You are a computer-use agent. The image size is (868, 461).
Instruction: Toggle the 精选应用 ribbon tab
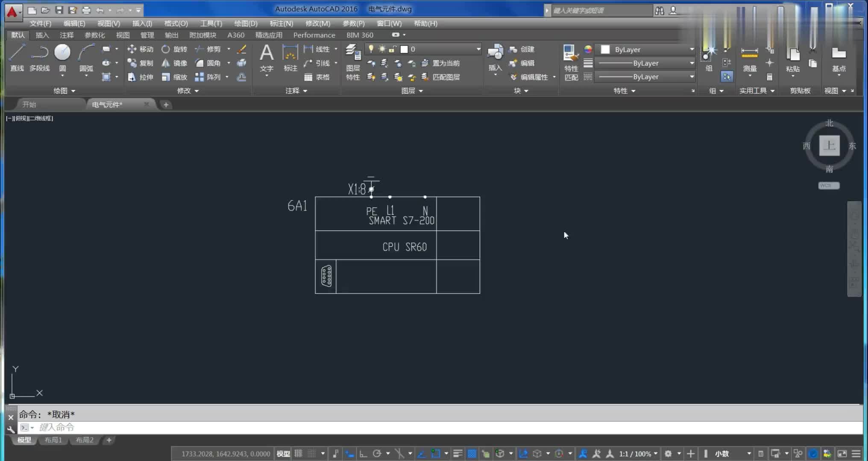(x=268, y=35)
